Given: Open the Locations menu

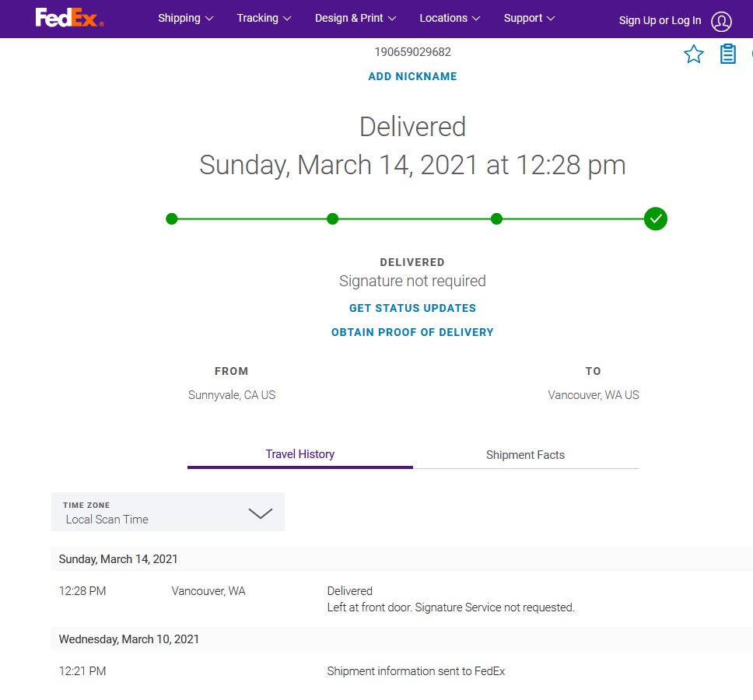Looking at the screenshot, I should tap(450, 18).
